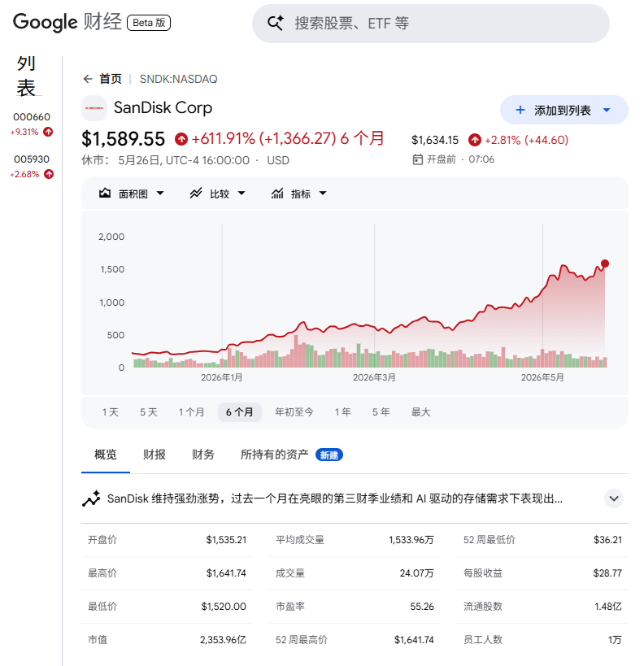Select the 年初至今 time range
The width and height of the screenshot is (644, 666).
click(x=294, y=412)
